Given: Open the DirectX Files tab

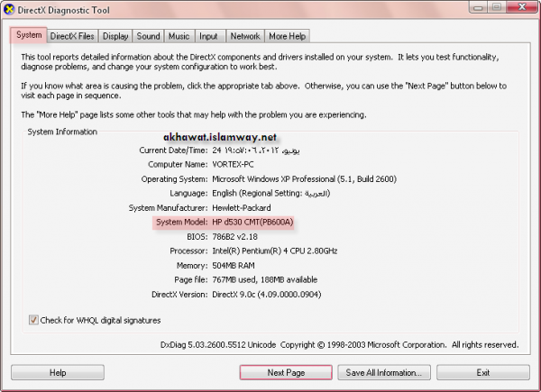Looking at the screenshot, I should point(72,36).
